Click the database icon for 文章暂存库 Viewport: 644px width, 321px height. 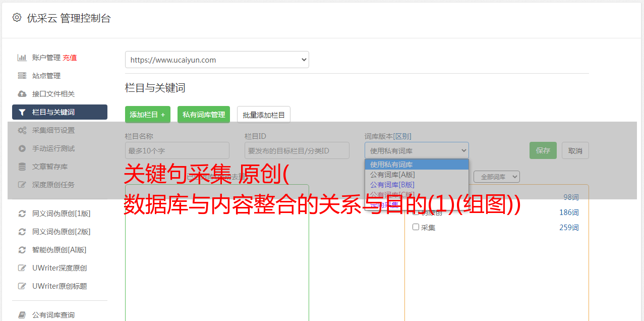point(22,167)
